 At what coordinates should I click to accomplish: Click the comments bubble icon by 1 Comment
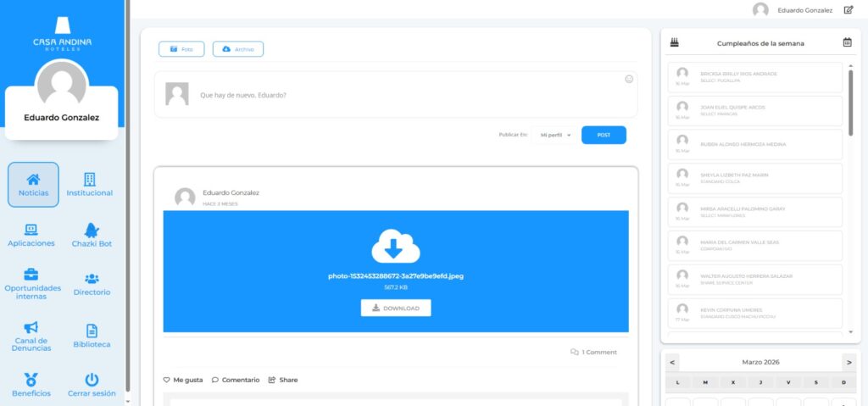click(575, 353)
